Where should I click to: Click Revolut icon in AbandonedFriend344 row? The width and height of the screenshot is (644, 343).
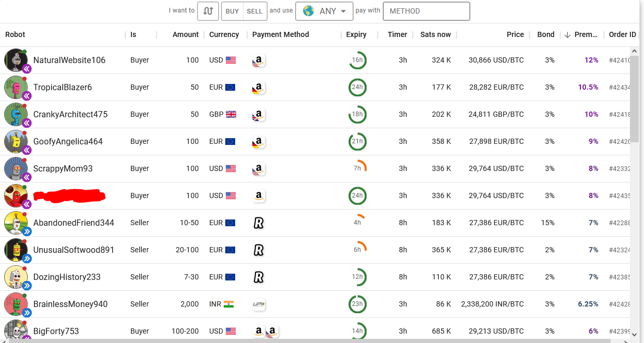point(258,223)
